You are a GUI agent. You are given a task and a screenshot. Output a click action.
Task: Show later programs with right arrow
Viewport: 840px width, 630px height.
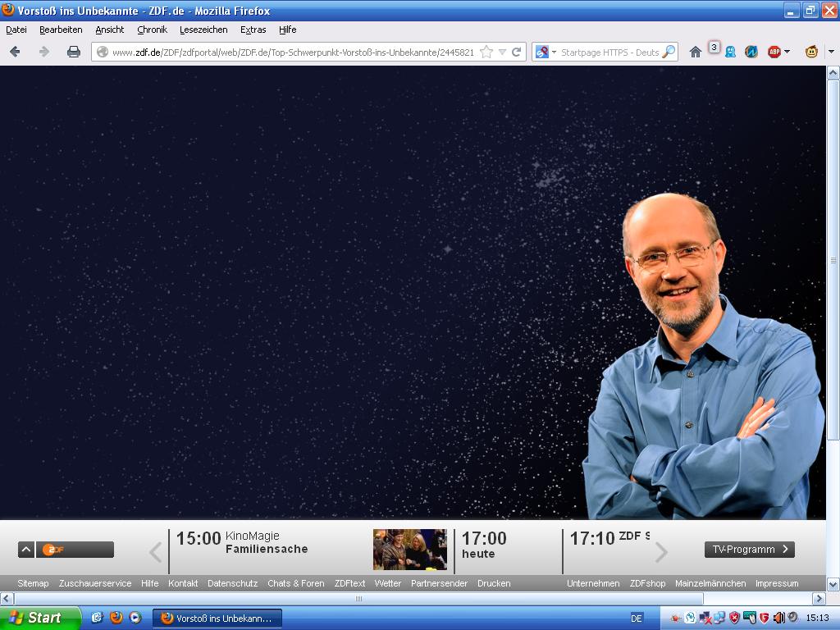(x=662, y=552)
